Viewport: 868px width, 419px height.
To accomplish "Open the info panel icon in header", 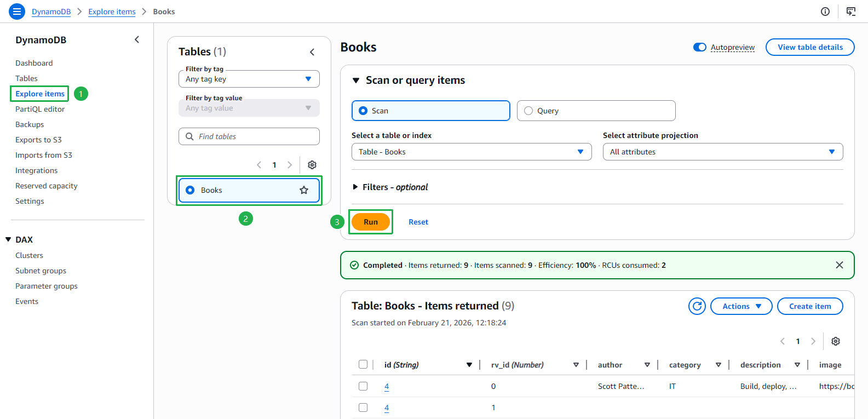I will click(825, 12).
